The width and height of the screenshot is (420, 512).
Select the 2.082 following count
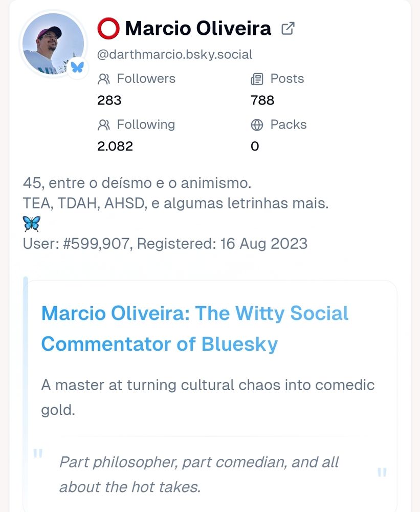tap(115, 146)
